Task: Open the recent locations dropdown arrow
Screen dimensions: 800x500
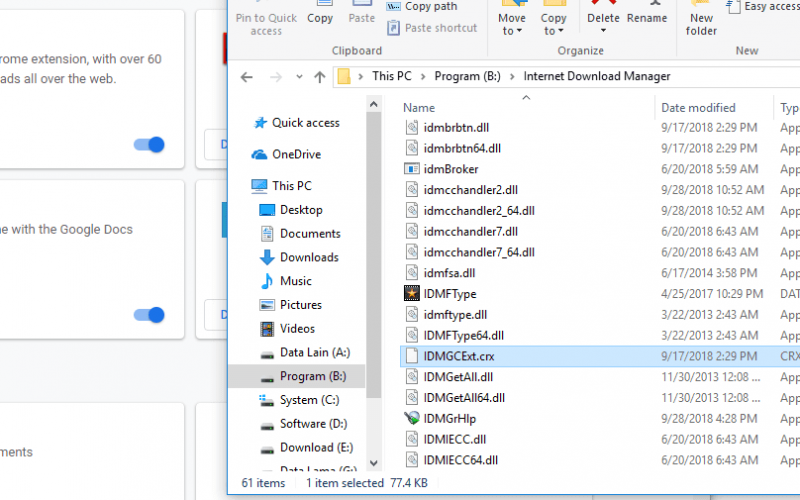Action: 299,77
